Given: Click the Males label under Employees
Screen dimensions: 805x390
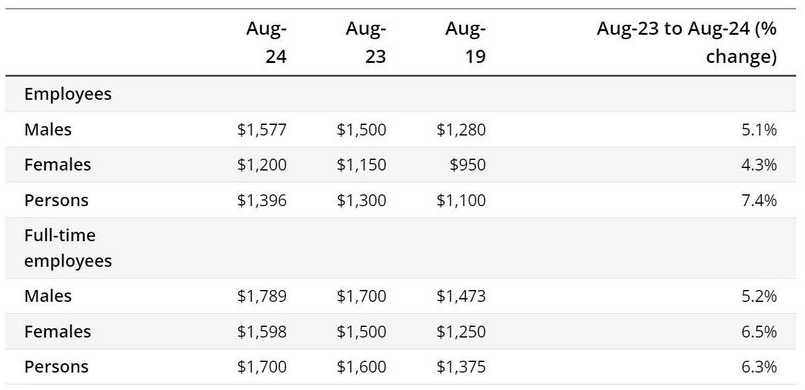Looking at the screenshot, I should coord(48,130).
